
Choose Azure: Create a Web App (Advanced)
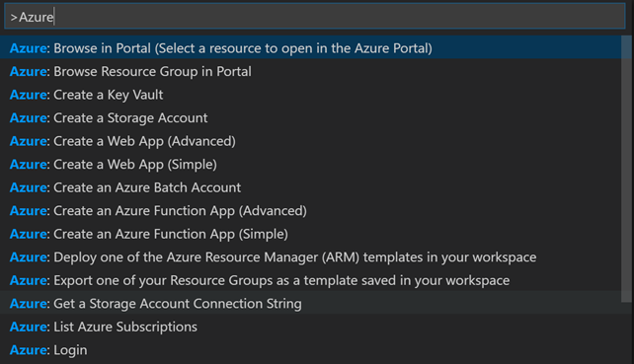[x=310, y=141]
